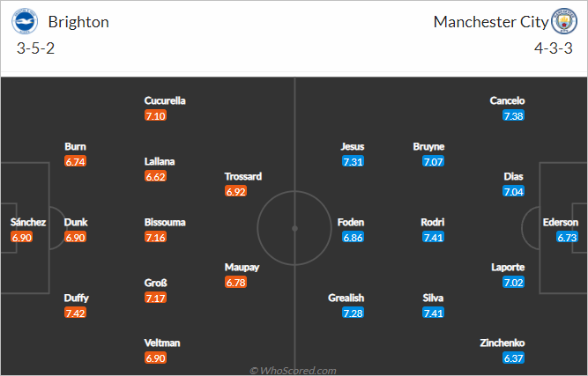
Task: Select Ederson's 6.73 rating badge
Action: pos(568,237)
